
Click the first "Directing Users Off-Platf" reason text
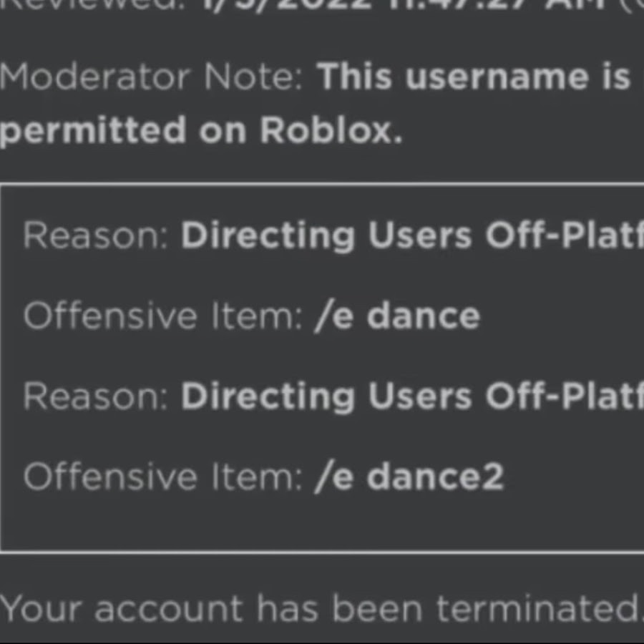[x=412, y=236]
